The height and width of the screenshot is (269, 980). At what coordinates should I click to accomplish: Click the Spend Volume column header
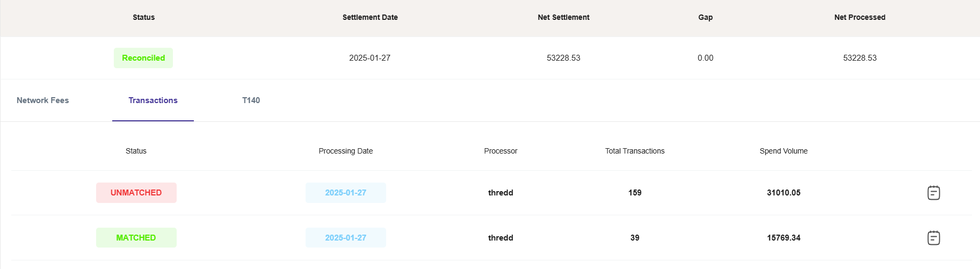pyautogui.click(x=783, y=151)
